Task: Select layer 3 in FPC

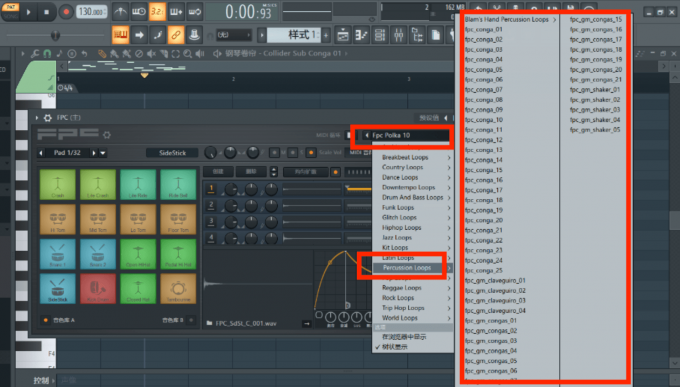Action: (211, 221)
